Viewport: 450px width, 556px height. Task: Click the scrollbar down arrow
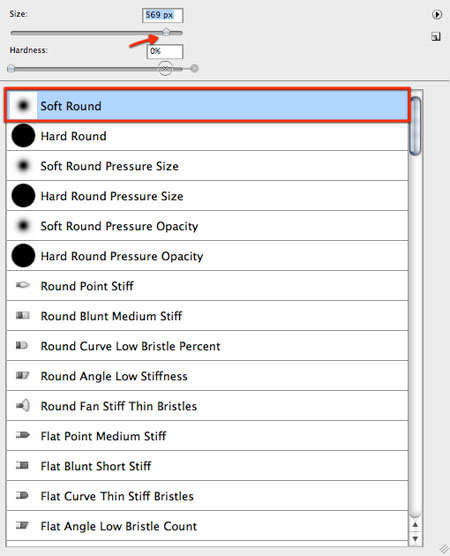415,539
